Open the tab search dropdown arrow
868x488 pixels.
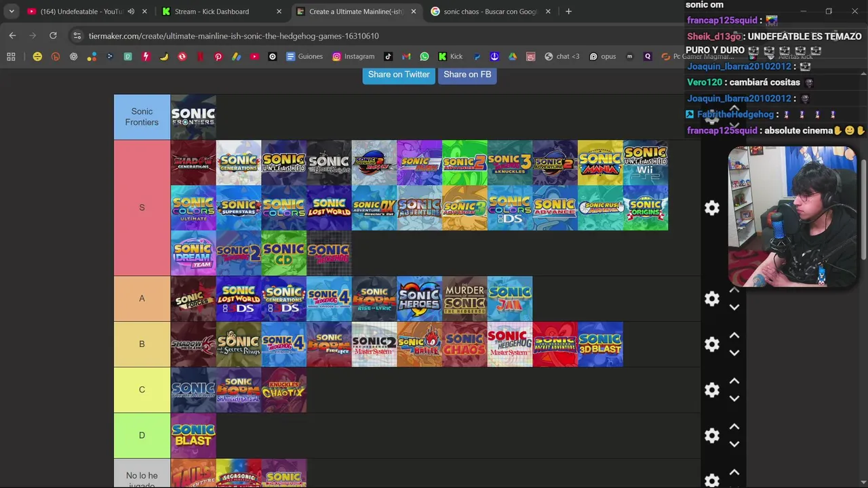(x=12, y=12)
